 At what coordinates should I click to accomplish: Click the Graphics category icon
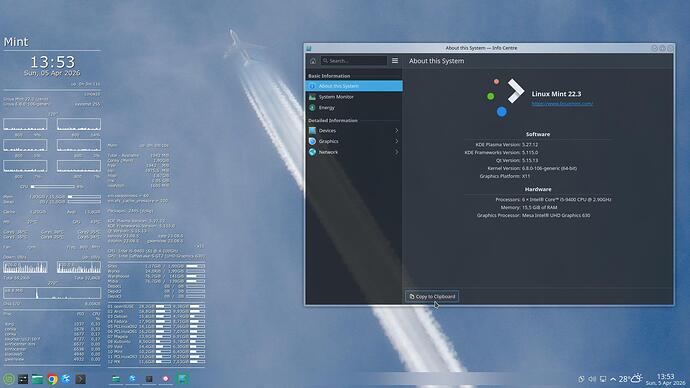(312, 141)
